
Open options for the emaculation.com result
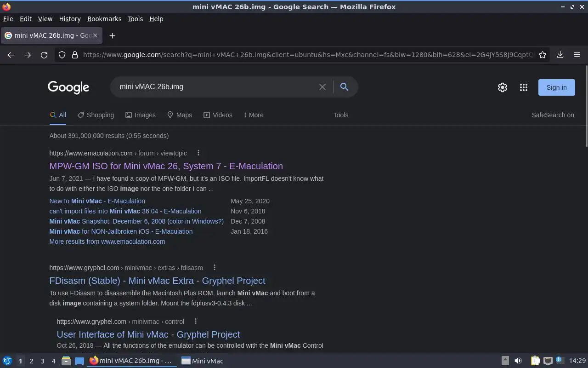[x=198, y=153]
